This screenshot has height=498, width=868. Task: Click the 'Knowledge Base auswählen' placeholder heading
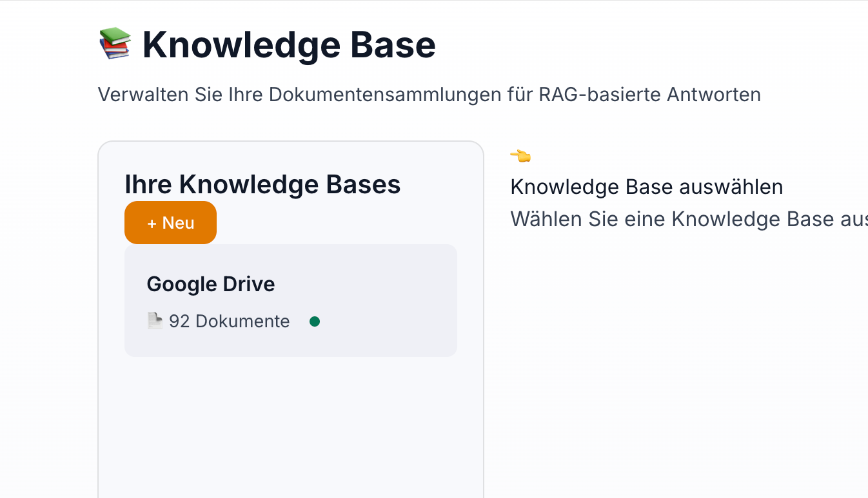click(x=646, y=187)
